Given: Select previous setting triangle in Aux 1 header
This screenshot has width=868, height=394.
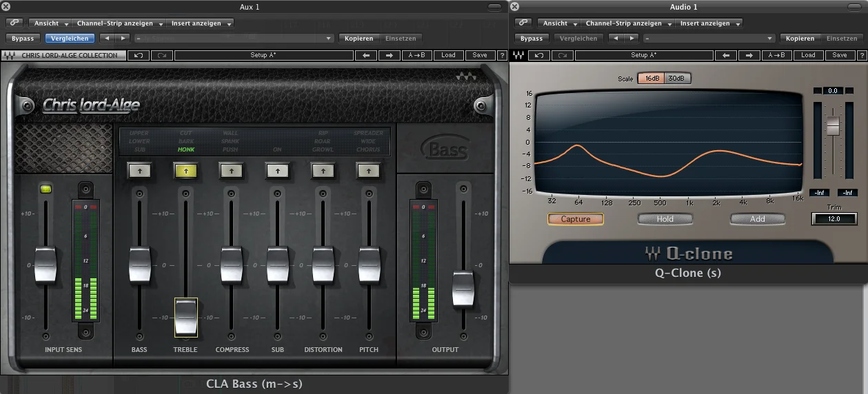Looking at the screenshot, I should (107, 39).
